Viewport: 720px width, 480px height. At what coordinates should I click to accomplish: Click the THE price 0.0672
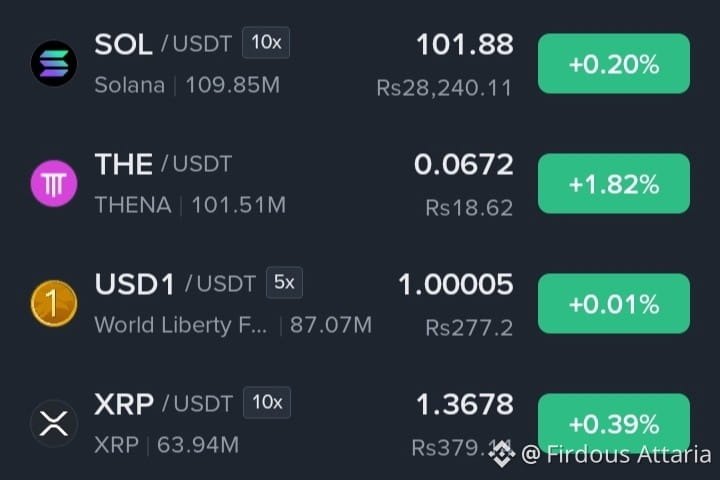pyautogui.click(x=463, y=164)
